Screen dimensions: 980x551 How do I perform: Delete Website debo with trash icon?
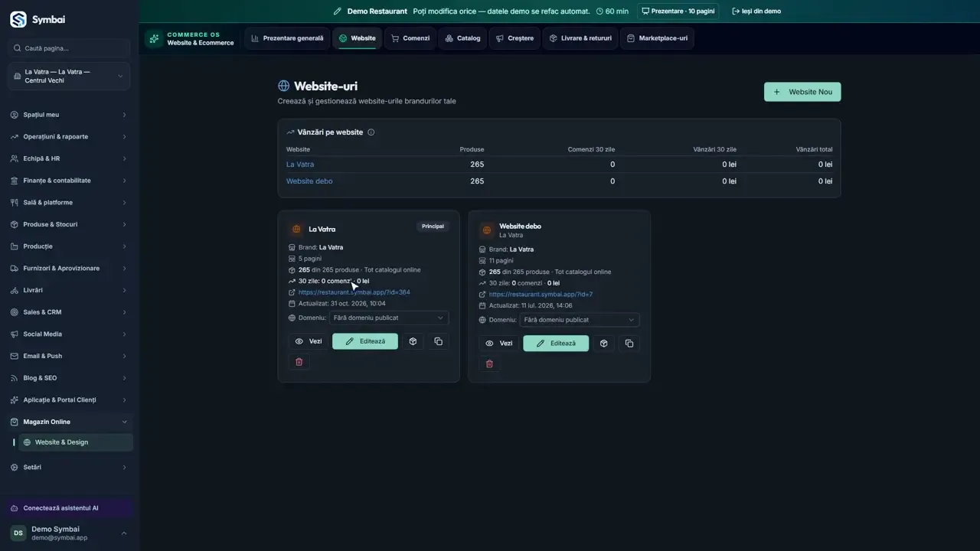coord(489,364)
